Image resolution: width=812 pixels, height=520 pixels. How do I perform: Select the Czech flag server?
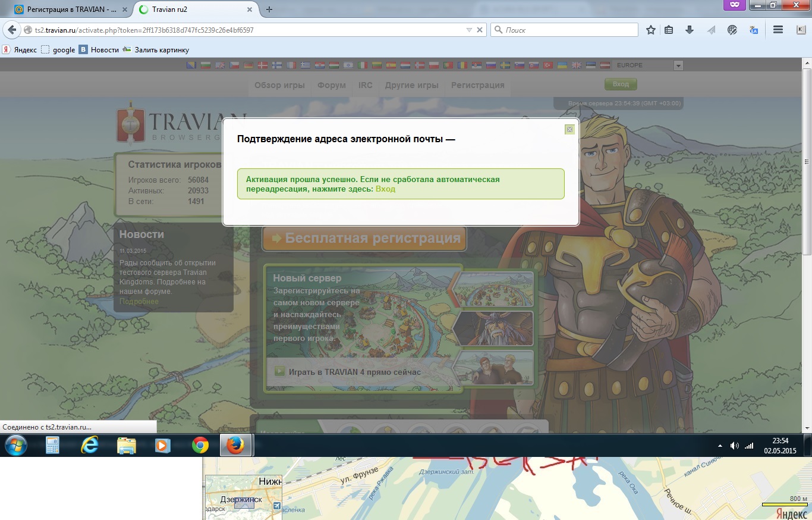[x=234, y=65]
